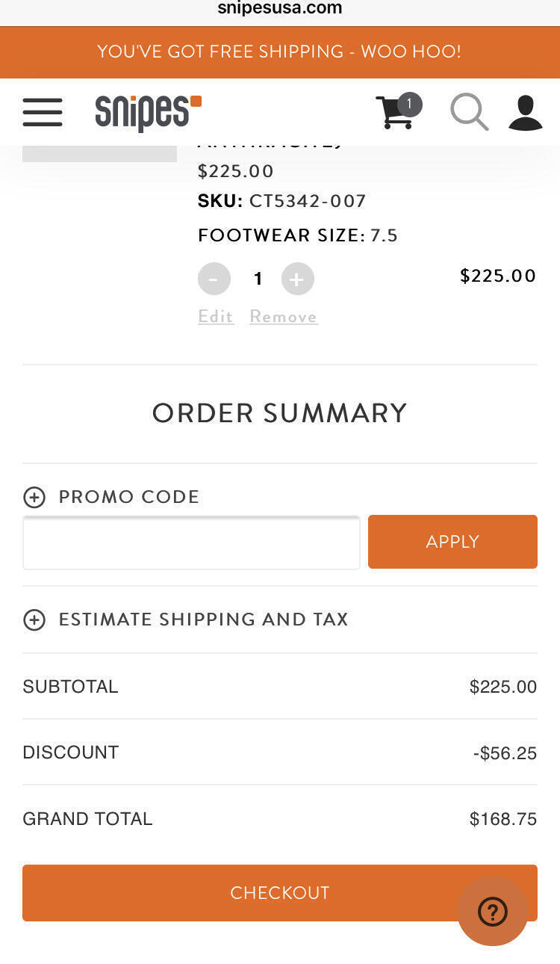Open the account profile icon
This screenshot has height=964, width=560.
pyautogui.click(x=525, y=112)
